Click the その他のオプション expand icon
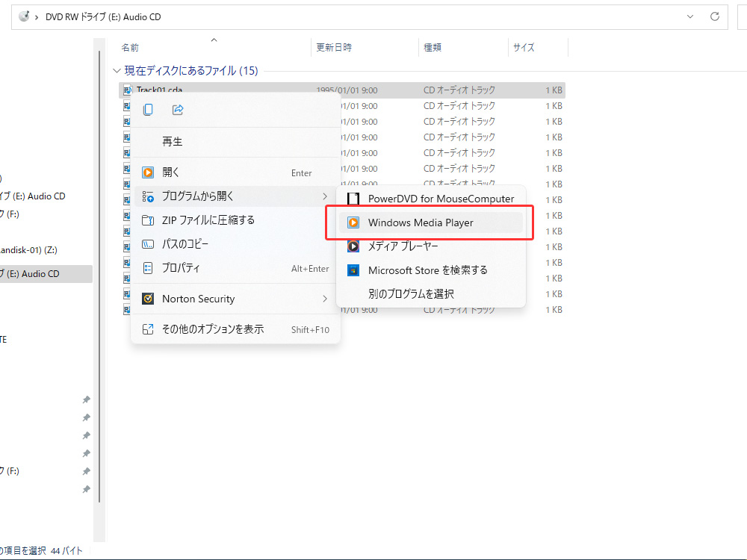The width and height of the screenshot is (747, 560). [x=148, y=329]
